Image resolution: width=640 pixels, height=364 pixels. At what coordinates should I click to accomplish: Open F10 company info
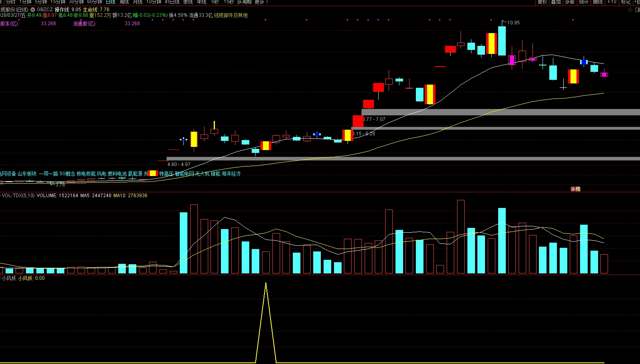pos(612,2)
